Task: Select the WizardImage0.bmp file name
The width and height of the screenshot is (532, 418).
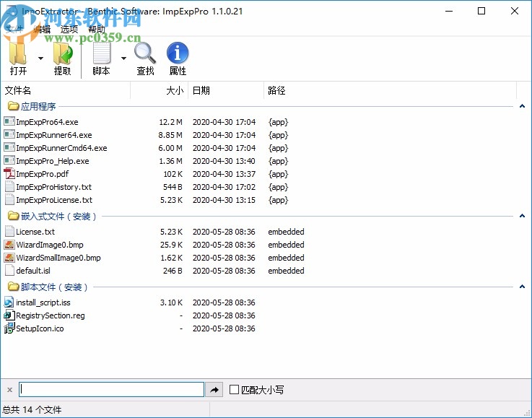Action: (50, 245)
